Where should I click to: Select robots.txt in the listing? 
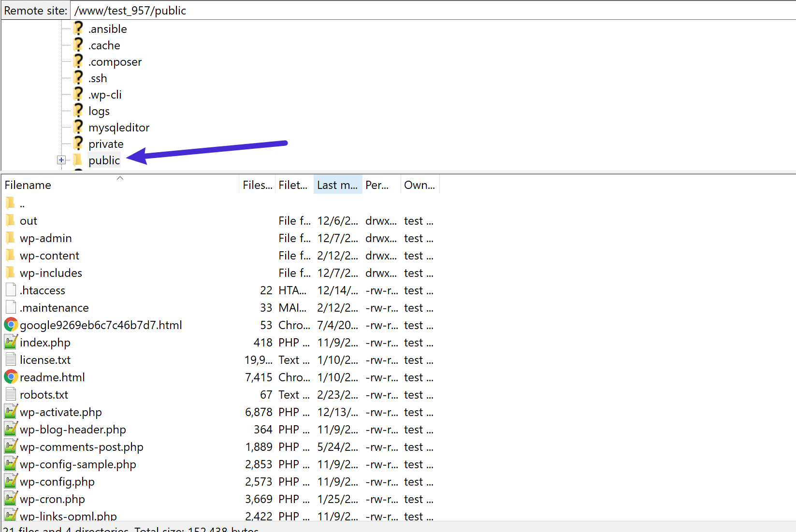coord(44,394)
